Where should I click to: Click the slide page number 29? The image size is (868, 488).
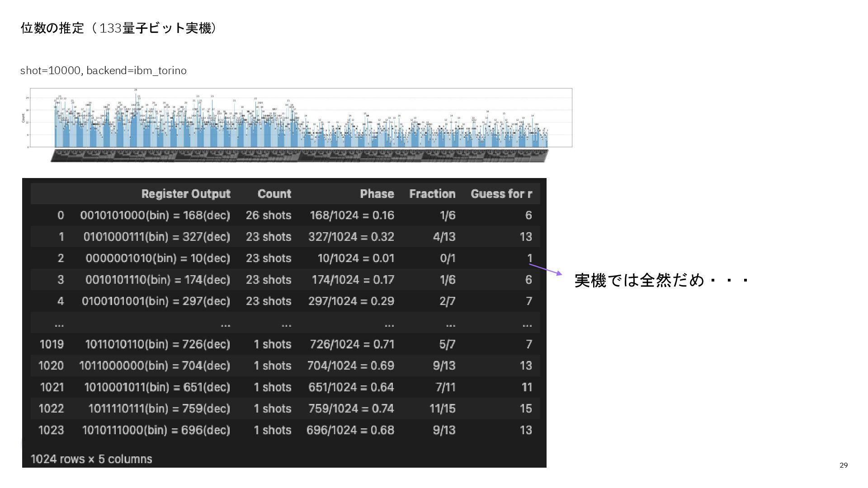pyautogui.click(x=843, y=465)
